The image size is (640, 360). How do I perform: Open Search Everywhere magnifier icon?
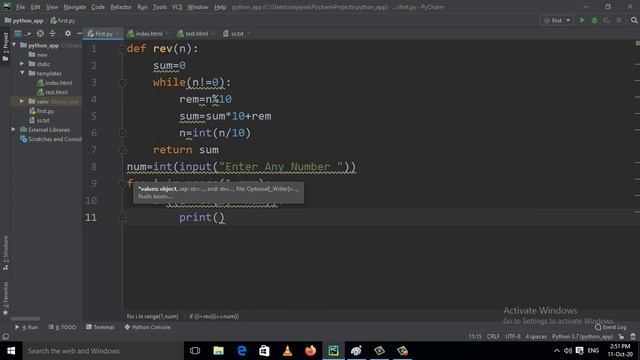[634, 20]
